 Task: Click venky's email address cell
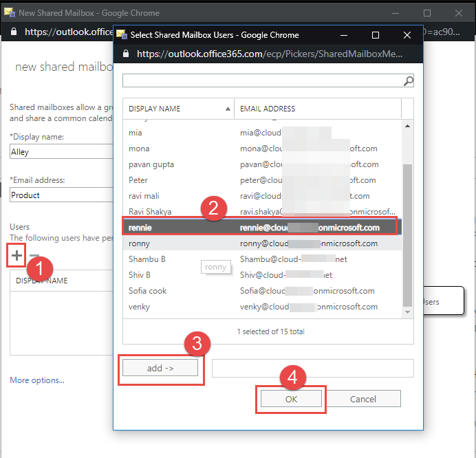309,307
